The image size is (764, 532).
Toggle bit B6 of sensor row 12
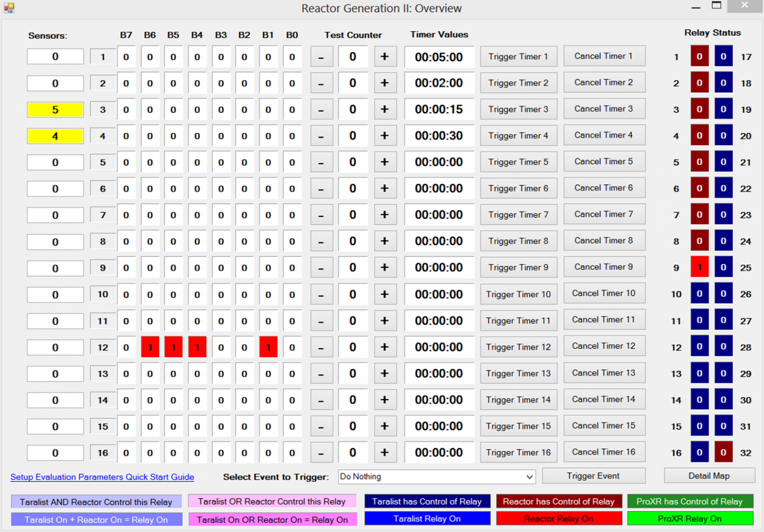(150, 347)
